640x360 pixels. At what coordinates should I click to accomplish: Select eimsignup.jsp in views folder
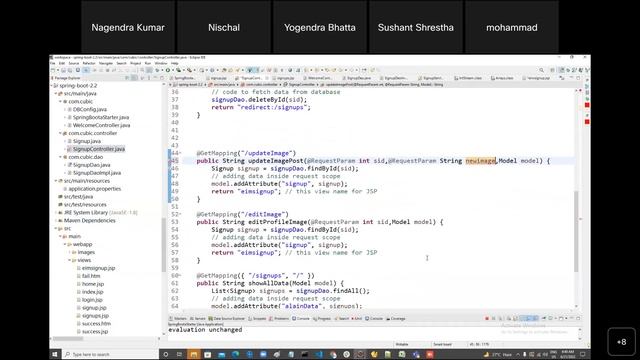(98, 268)
